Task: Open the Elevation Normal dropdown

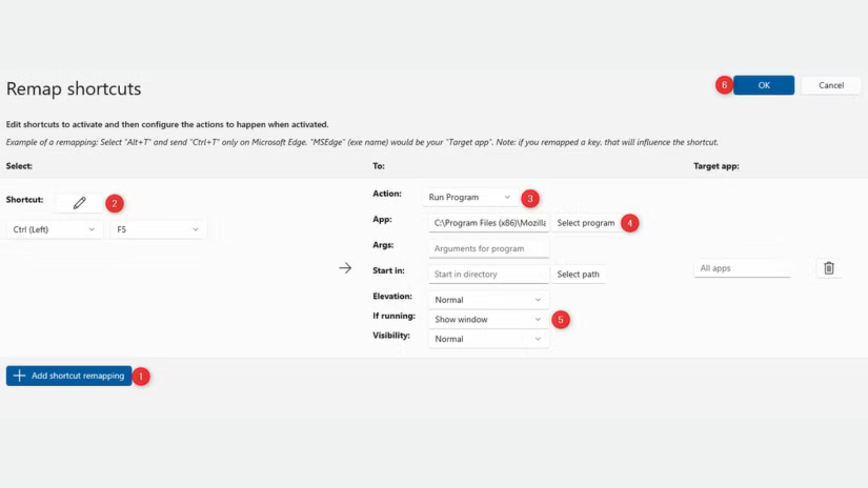Action: [x=488, y=300]
